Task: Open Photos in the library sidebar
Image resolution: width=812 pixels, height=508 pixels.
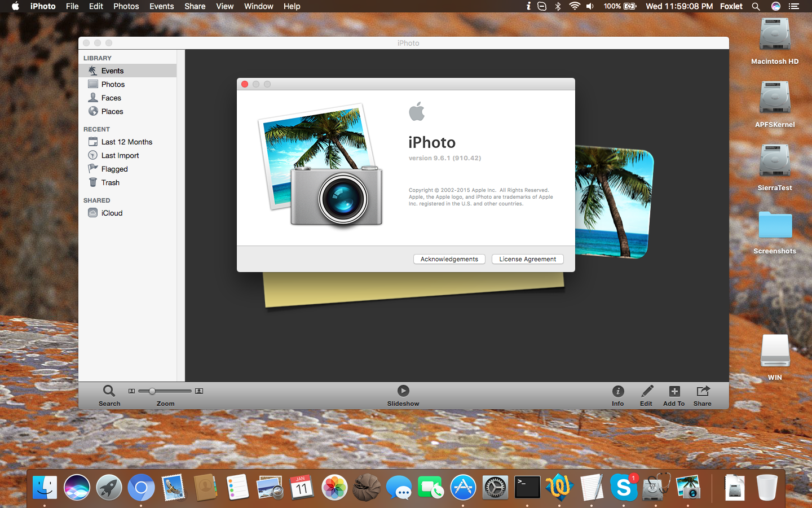Action: [127, 84]
